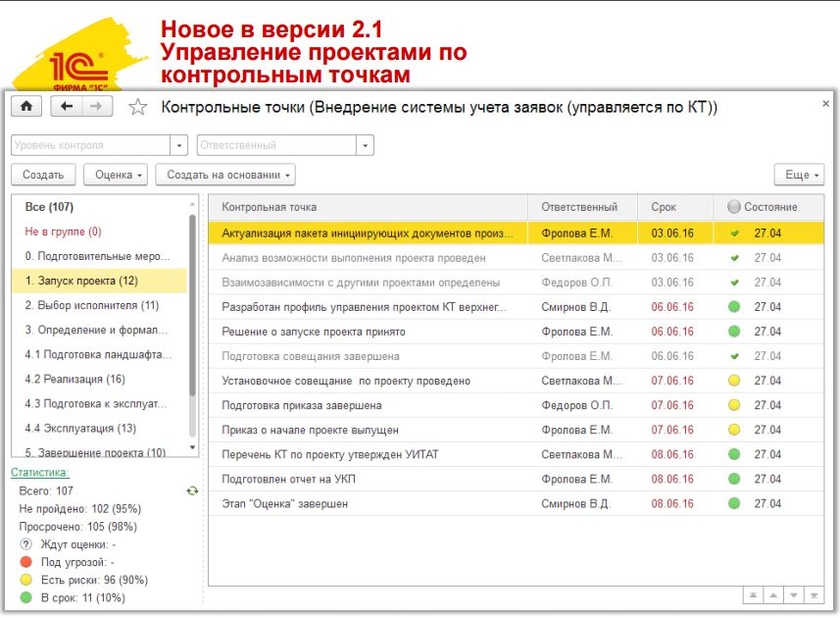Add page to favorites with star icon
This screenshot has width=840, height=618.
point(138,107)
